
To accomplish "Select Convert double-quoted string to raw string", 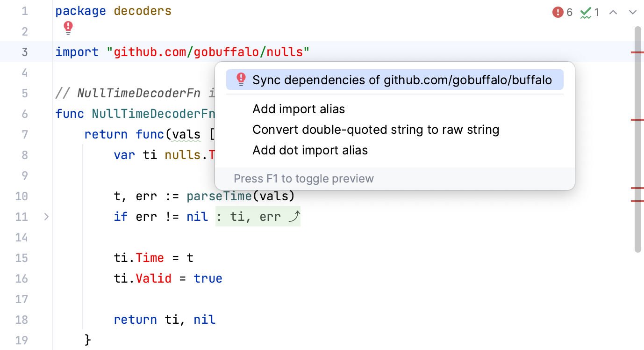I will (376, 130).
